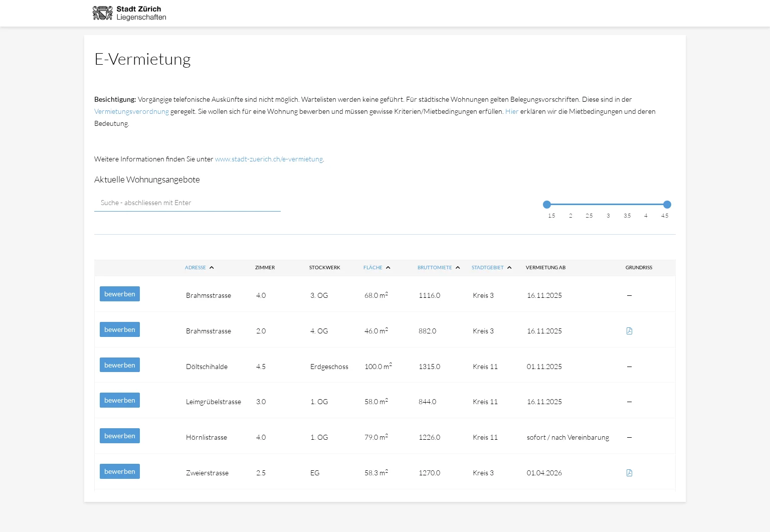Open floor plan PDF for Zweierstrasse apartment
The width and height of the screenshot is (770, 532).
(x=629, y=473)
